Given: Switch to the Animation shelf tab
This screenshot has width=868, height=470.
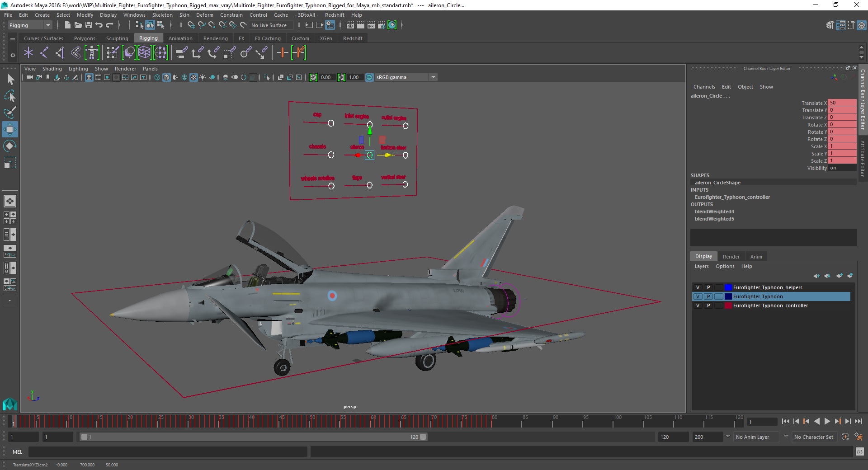Looking at the screenshot, I should [180, 38].
